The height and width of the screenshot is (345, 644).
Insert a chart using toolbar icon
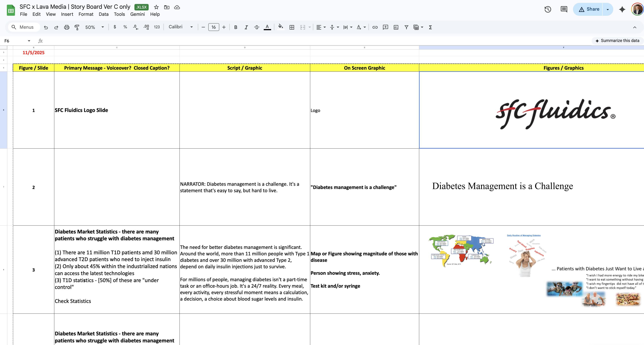click(396, 27)
